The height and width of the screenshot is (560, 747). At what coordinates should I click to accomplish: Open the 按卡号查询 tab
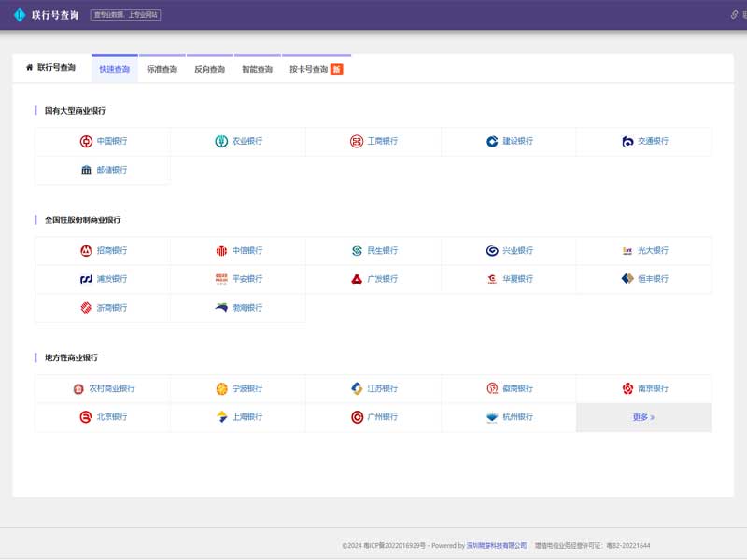317,69
